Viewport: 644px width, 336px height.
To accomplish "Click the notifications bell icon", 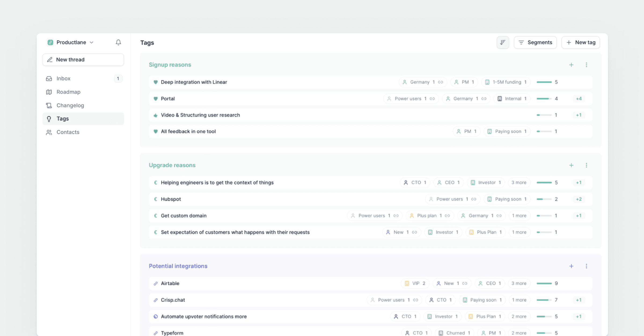I will click(x=118, y=42).
